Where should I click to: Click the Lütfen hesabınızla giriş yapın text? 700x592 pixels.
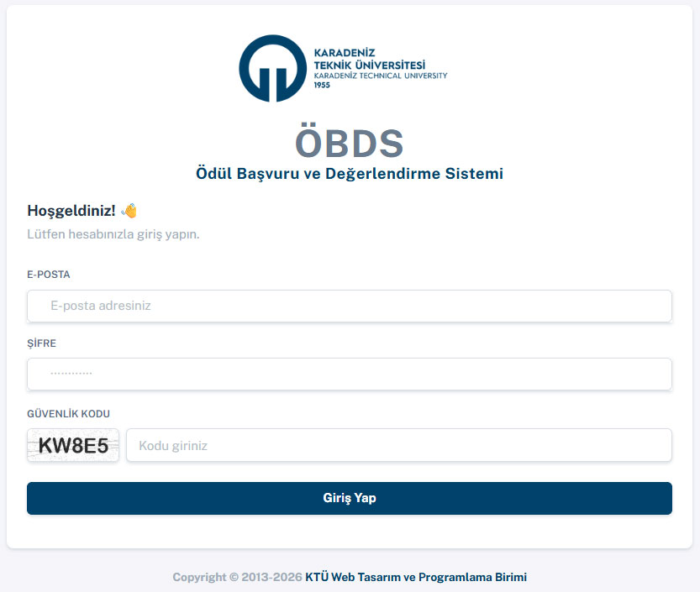113,234
